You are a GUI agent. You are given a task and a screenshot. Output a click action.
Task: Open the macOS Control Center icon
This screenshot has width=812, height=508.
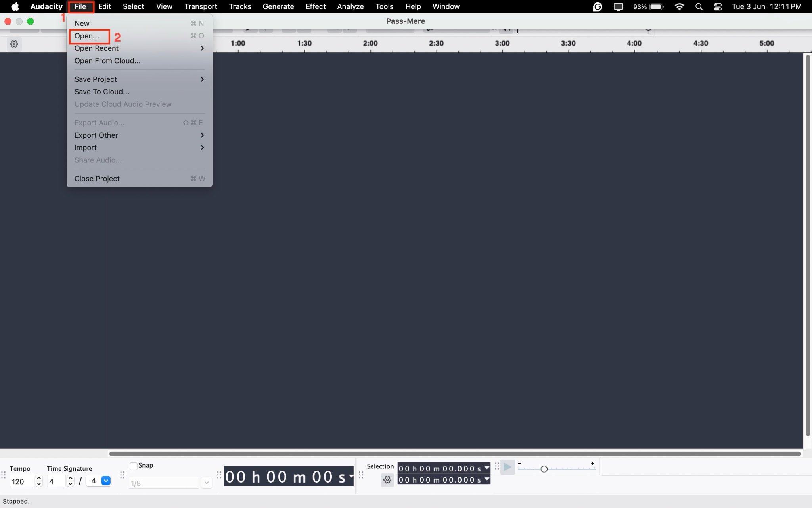(718, 7)
